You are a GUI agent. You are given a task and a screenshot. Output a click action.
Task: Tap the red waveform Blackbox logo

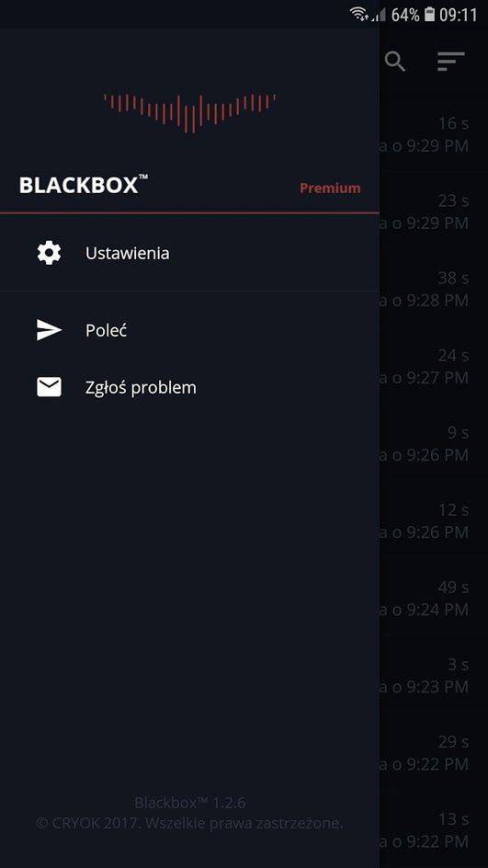tap(189, 112)
